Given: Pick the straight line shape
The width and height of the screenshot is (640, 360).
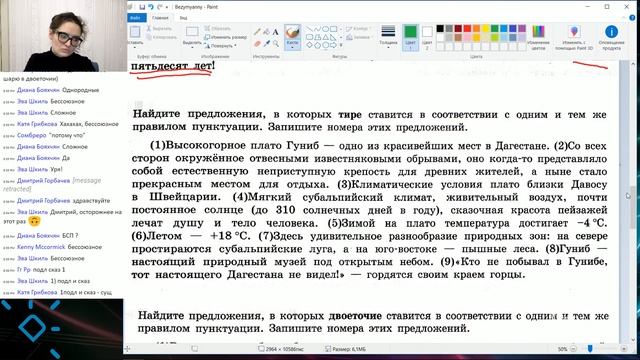Looking at the screenshot, I should 310,29.
